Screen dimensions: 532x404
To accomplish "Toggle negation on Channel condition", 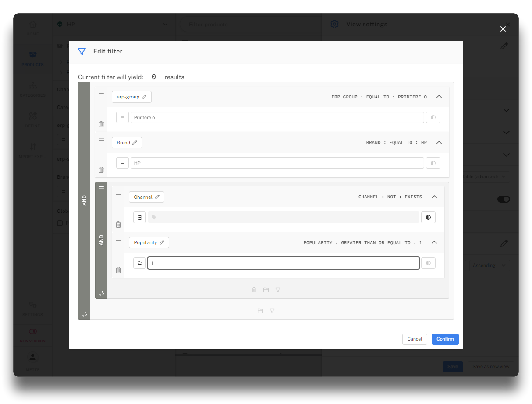I will (428, 218).
